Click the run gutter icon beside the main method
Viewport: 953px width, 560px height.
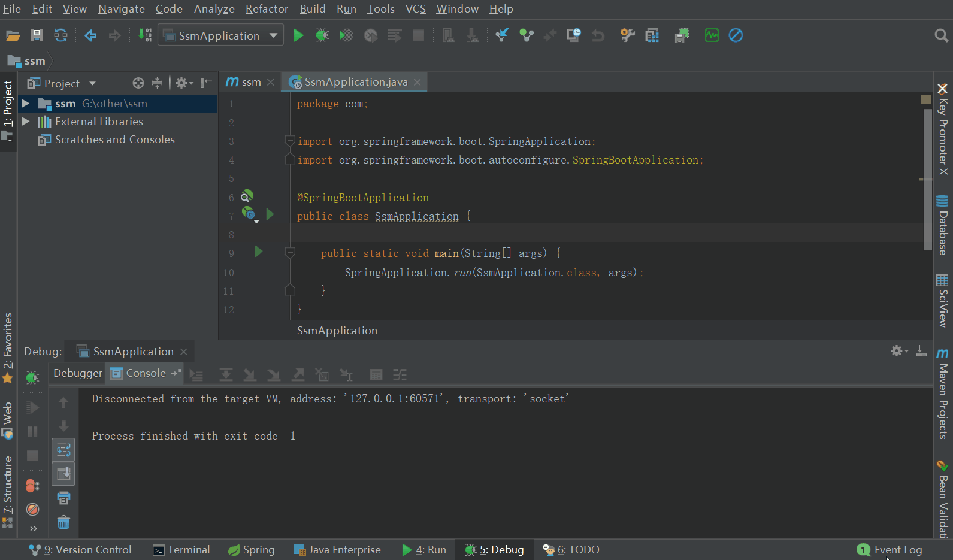[x=259, y=252]
